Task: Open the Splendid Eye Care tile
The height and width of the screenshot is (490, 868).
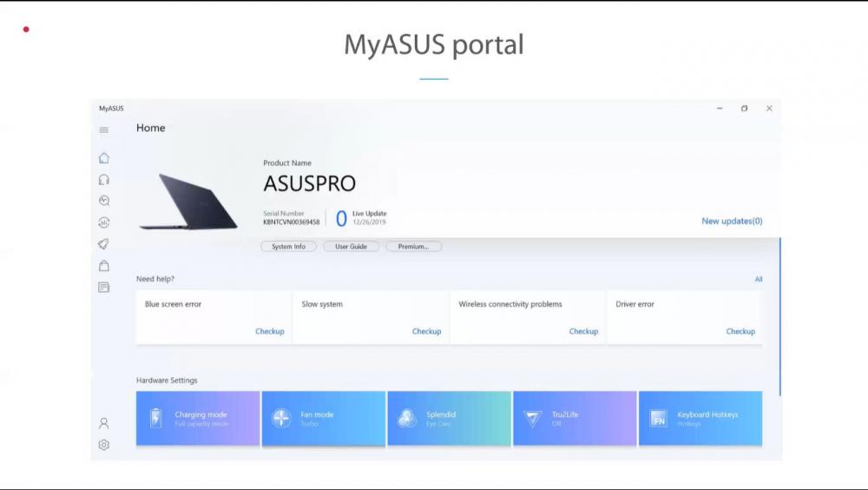Action: click(449, 419)
